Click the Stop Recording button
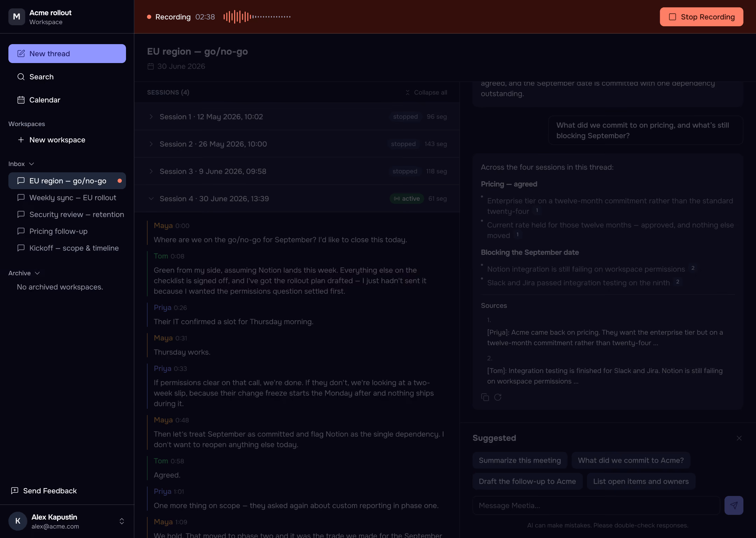The height and width of the screenshot is (538, 756). click(701, 17)
